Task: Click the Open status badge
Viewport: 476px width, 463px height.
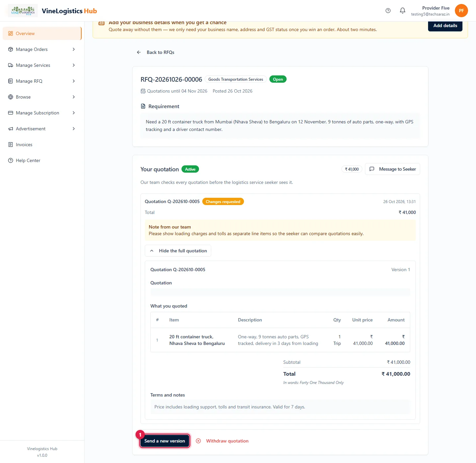Action: (x=278, y=79)
